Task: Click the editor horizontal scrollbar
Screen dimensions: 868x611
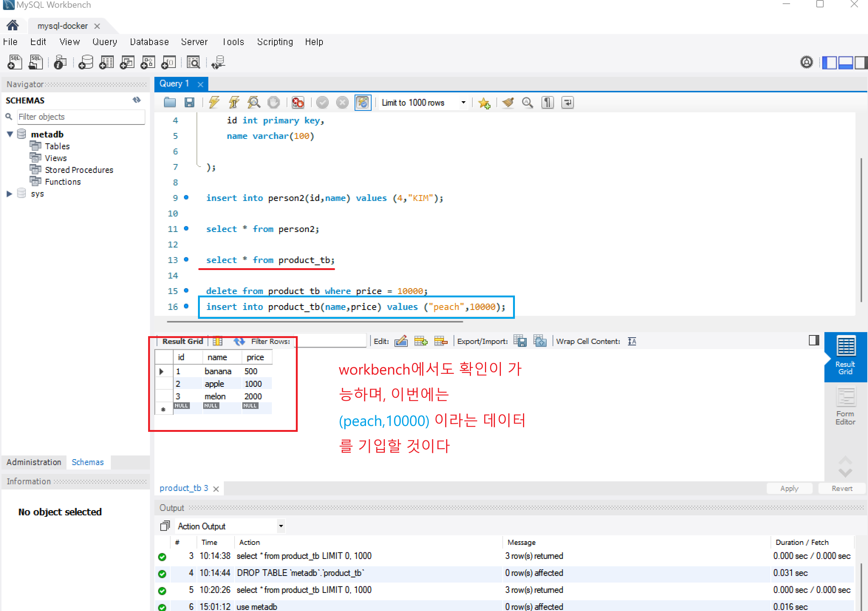Action: tap(315, 322)
